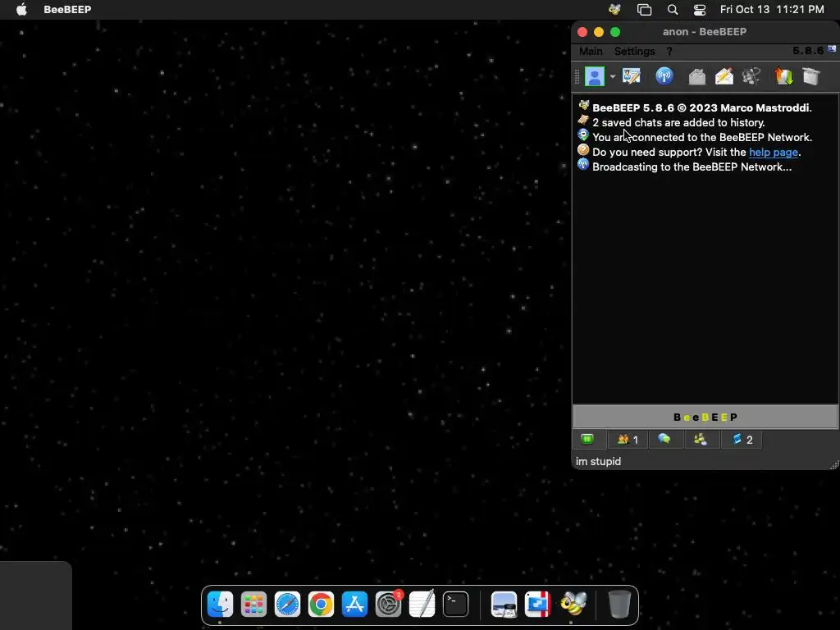Click the bee icon beside BeeBEEP 5.8.6 line
The width and height of the screenshot is (840, 630).
click(x=583, y=106)
